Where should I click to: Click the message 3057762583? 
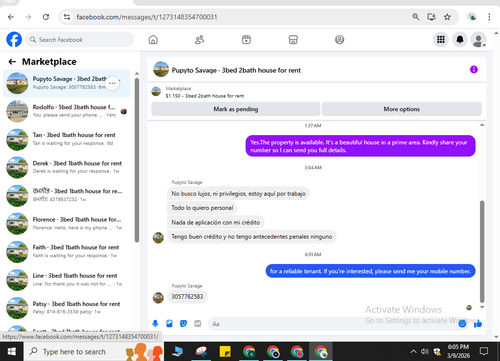[187, 297]
